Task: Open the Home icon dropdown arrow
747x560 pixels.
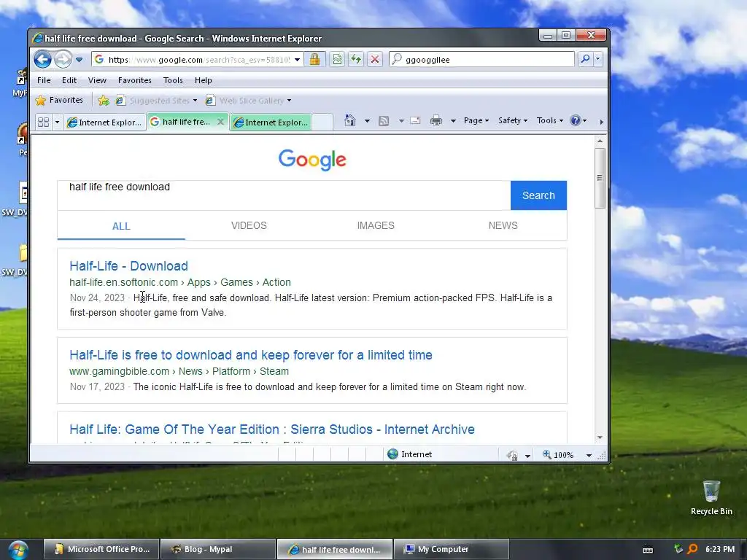Action: [x=367, y=121]
